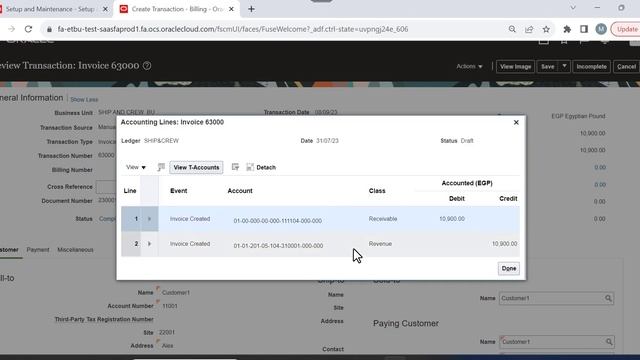Open a new browser tab with the plus icon

251,9
